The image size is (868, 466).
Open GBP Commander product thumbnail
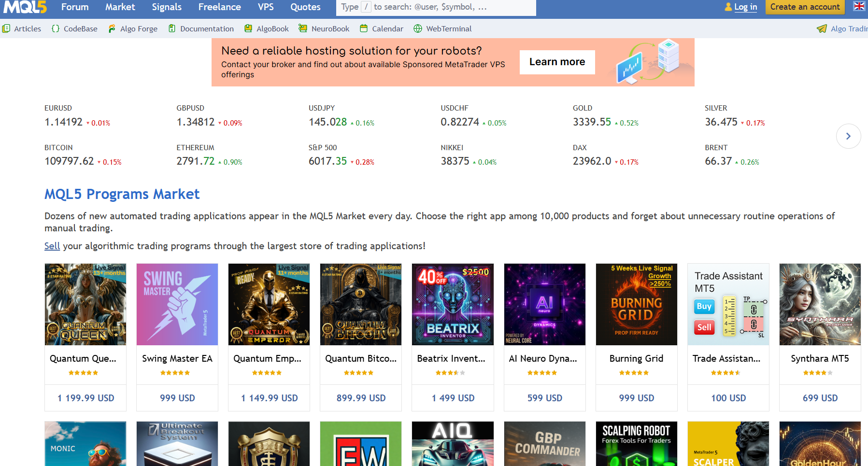tap(545, 444)
